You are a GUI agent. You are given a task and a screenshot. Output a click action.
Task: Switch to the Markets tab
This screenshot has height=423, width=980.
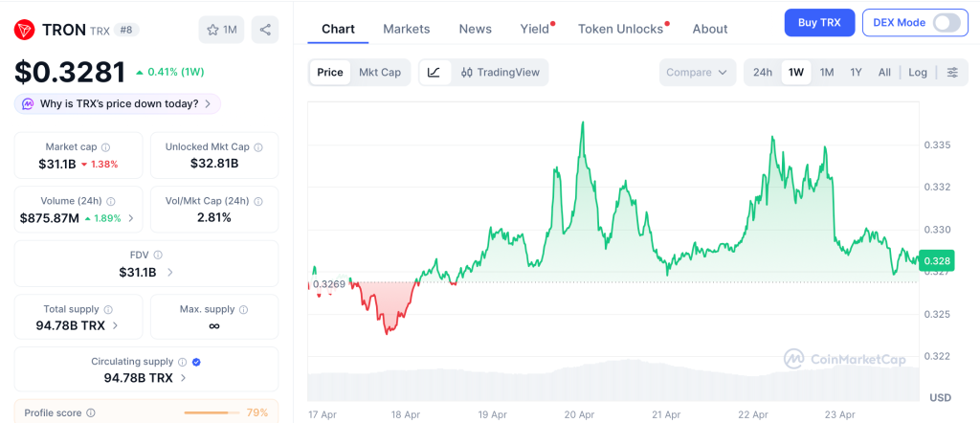[x=406, y=29]
